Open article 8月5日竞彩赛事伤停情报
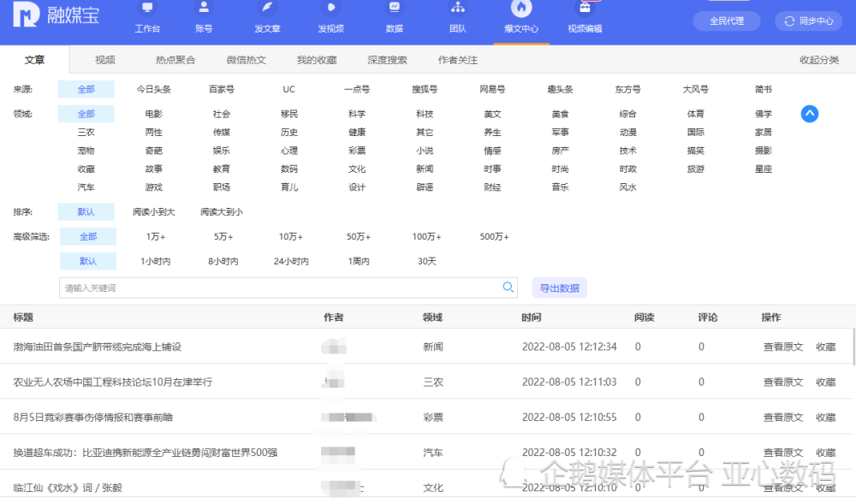Image resolution: width=856 pixels, height=504 pixels. pos(92,418)
